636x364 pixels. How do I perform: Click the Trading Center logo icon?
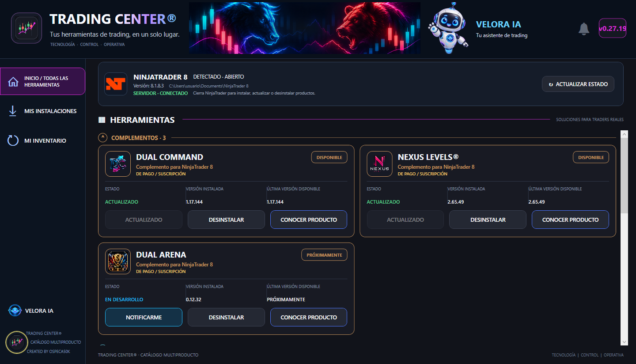click(26, 28)
